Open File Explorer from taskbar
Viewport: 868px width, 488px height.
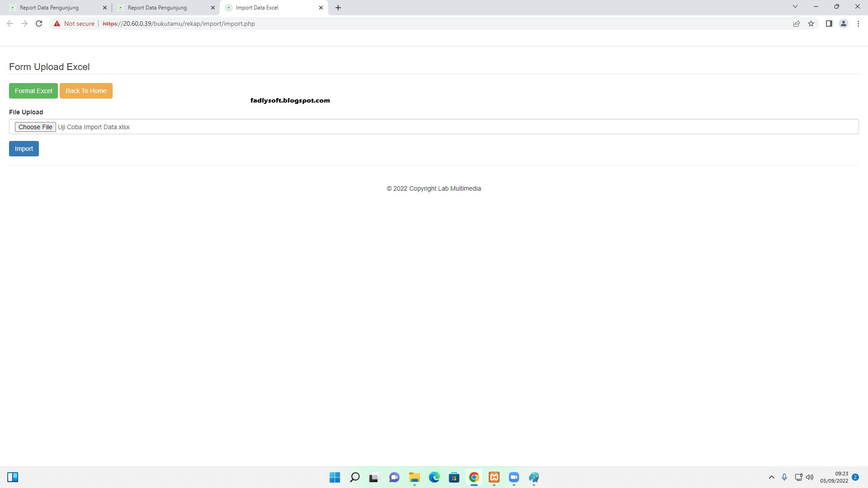coord(414,477)
